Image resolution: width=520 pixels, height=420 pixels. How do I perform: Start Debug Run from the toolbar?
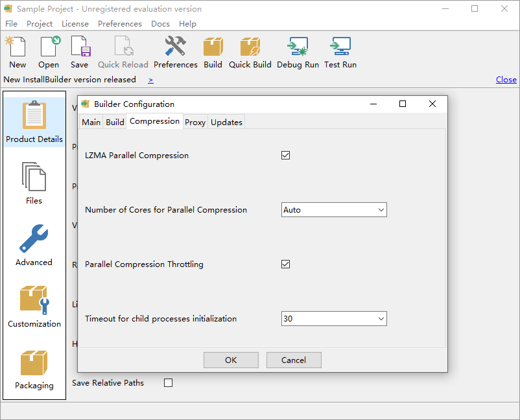298,47
